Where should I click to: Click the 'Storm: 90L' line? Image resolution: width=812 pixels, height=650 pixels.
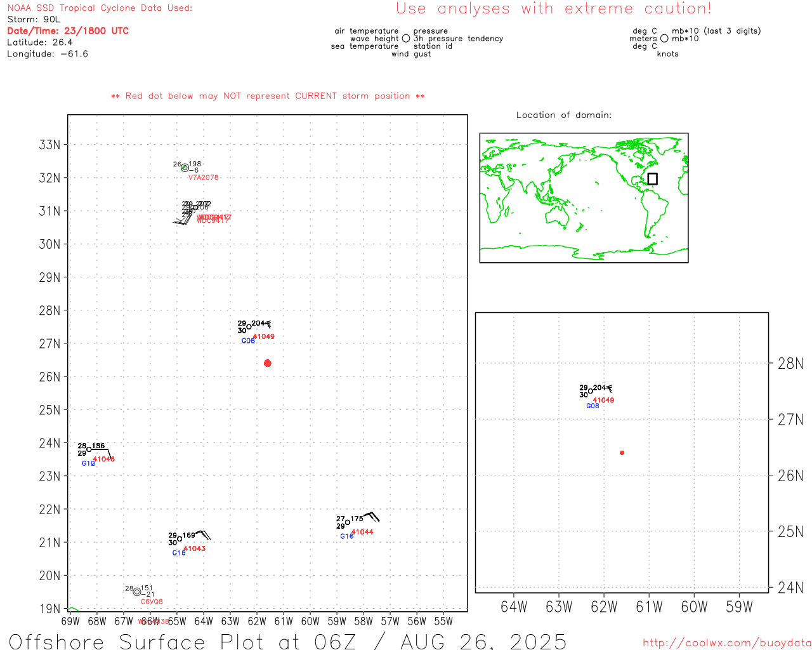pyautogui.click(x=34, y=20)
